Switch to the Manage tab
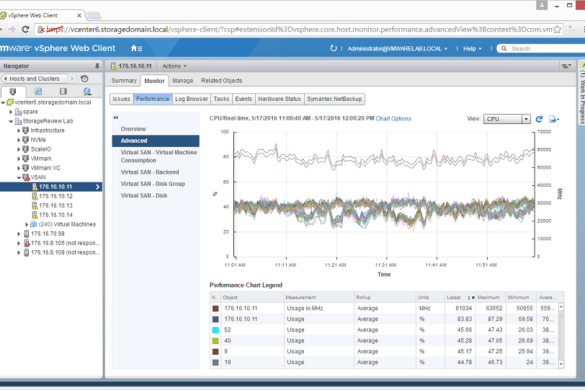This screenshot has width=585, height=390. pyautogui.click(x=182, y=81)
